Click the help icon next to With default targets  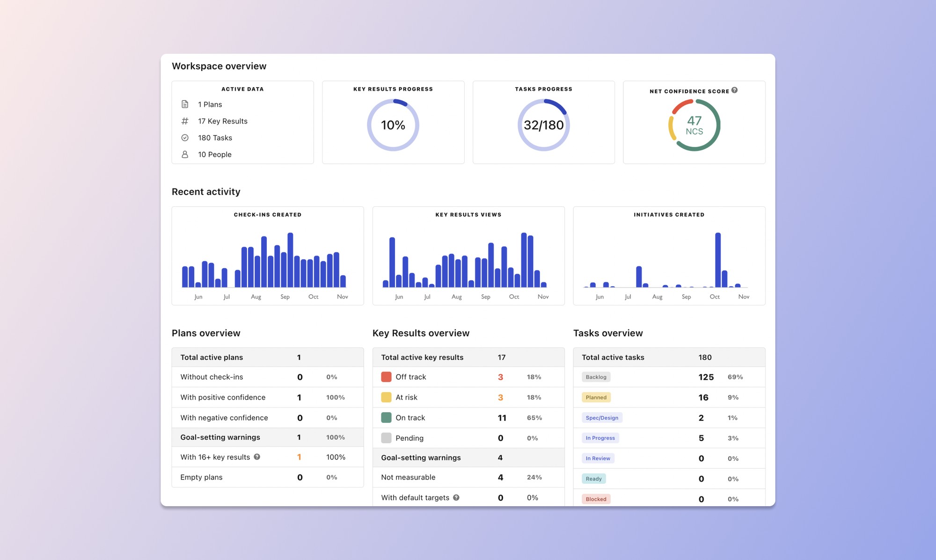(457, 497)
